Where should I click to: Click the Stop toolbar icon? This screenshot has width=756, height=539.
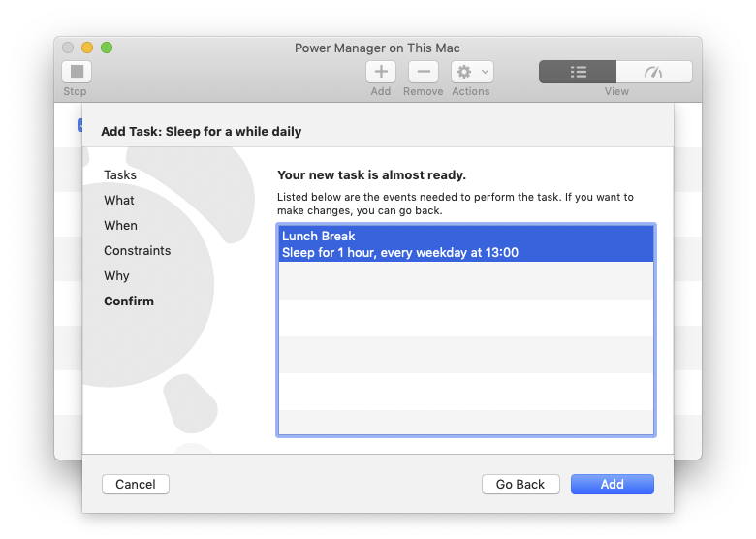click(x=77, y=72)
